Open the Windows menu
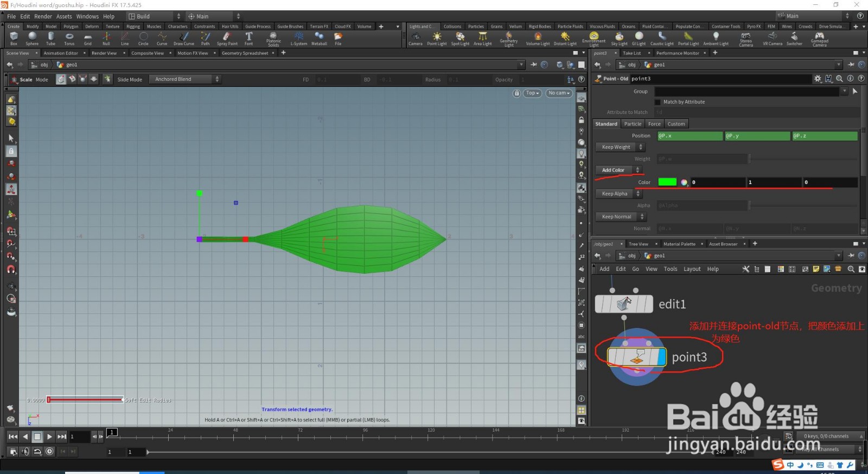The width and height of the screenshot is (868, 474). coord(87,16)
